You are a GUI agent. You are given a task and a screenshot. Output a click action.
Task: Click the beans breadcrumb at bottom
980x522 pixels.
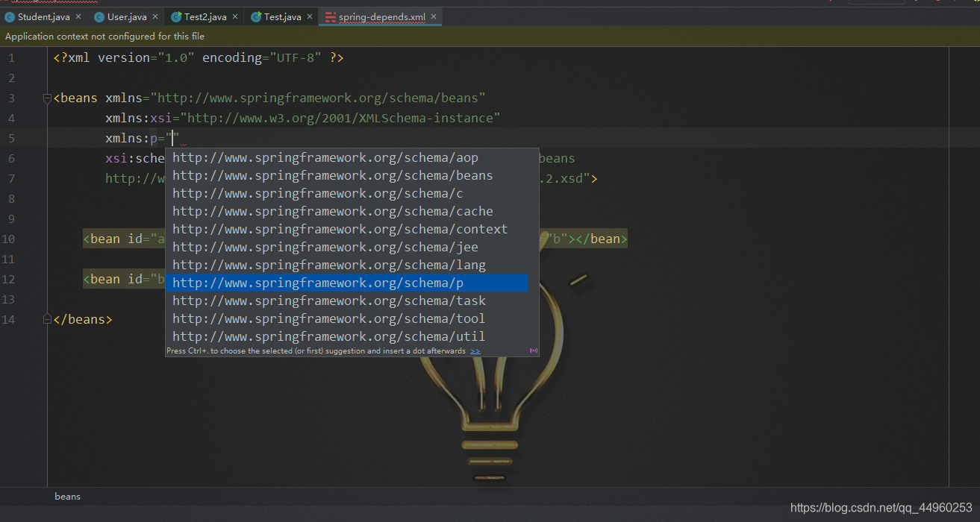pyautogui.click(x=67, y=497)
